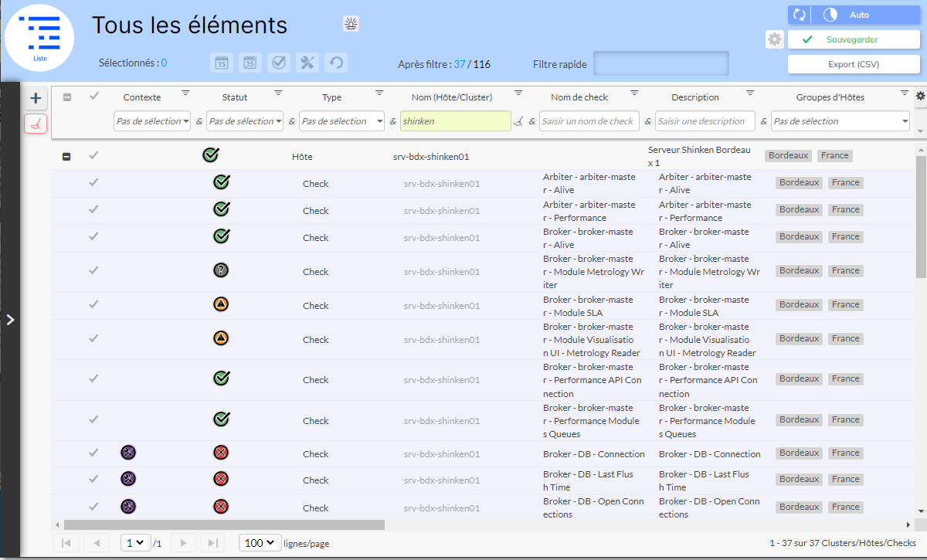Open the Type filter dropdown
The height and width of the screenshot is (560, 927).
(x=342, y=121)
